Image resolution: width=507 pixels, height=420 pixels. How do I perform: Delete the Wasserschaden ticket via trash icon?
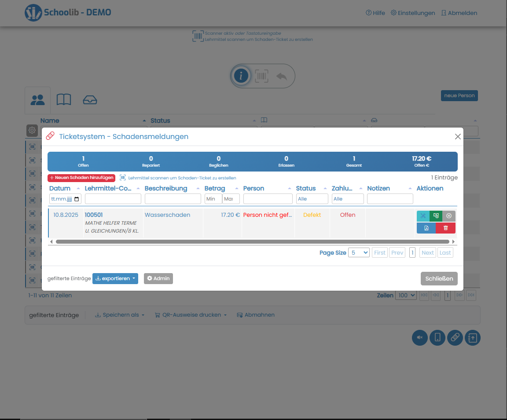[445, 228]
